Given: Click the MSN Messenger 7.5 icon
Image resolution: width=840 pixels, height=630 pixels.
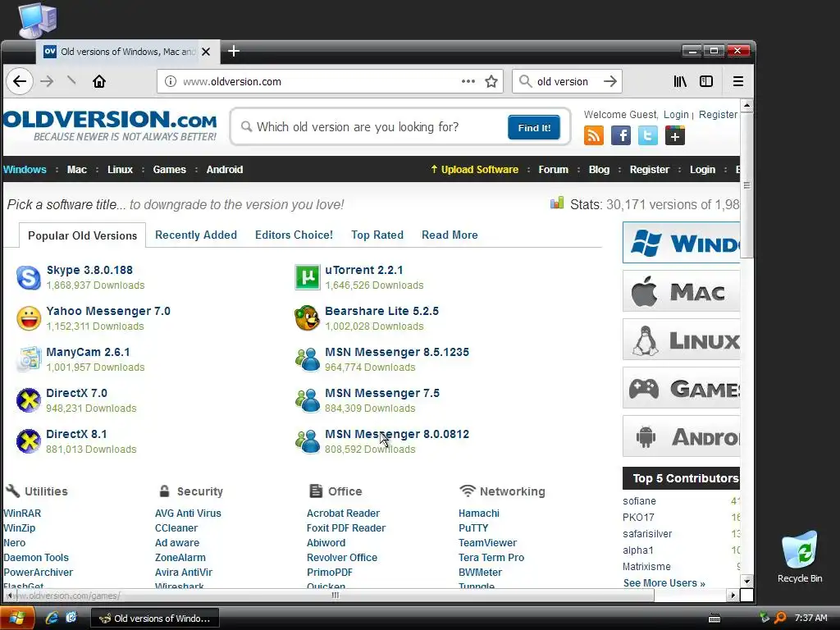Looking at the screenshot, I should 308,400.
